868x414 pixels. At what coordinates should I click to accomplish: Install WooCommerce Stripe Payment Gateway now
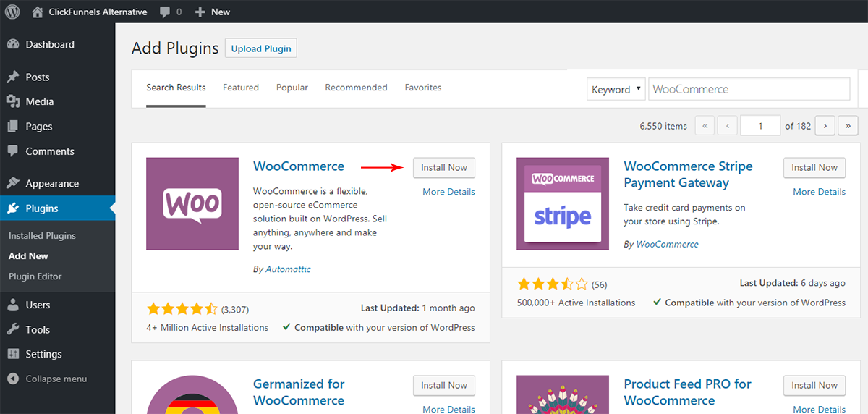(814, 167)
